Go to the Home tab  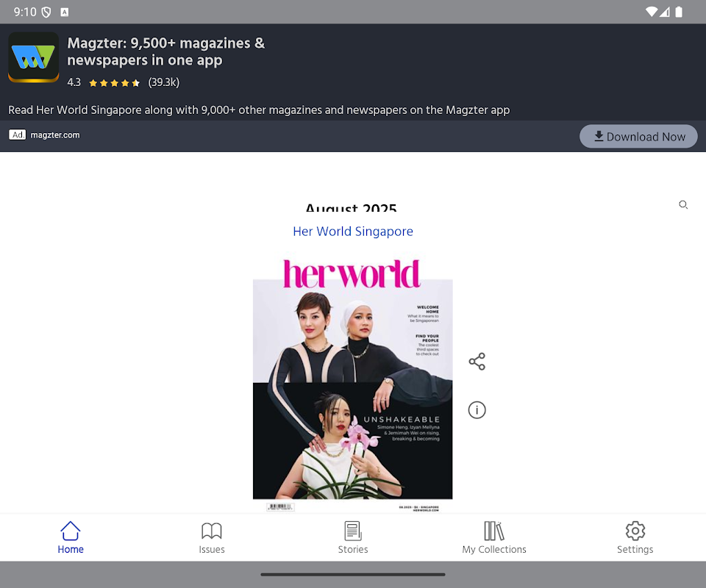tap(71, 537)
